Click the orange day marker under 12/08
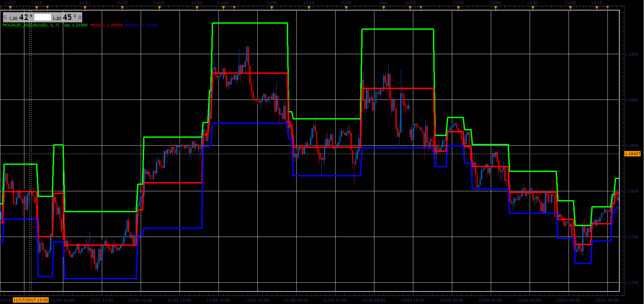This screenshot has width=644, height=304. coord(570,7)
